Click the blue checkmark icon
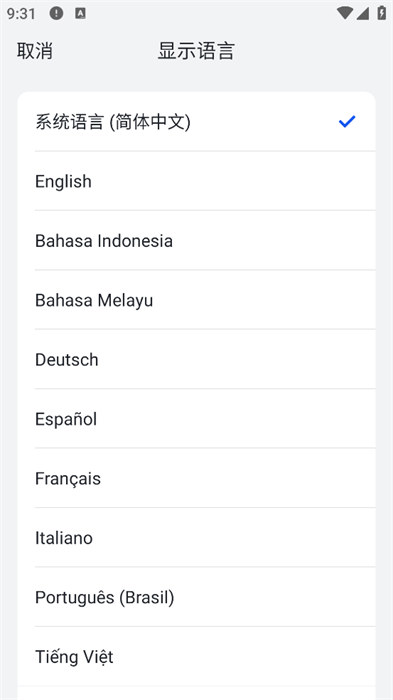This screenshot has height=700, width=393. pos(347,121)
